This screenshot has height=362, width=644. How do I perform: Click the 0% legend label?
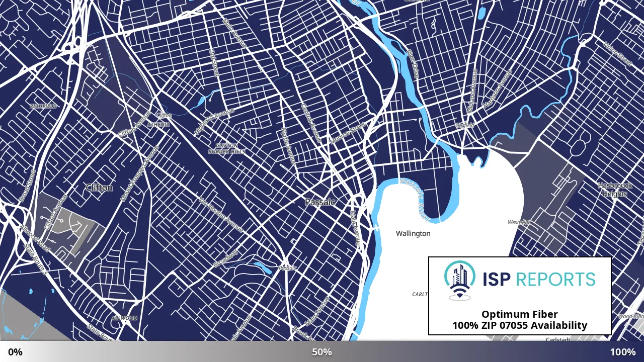pos(15,352)
